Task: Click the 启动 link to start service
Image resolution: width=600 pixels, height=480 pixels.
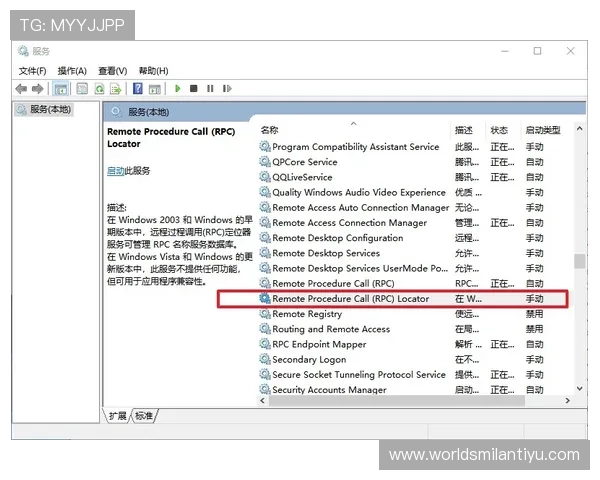Action: point(116,171)
